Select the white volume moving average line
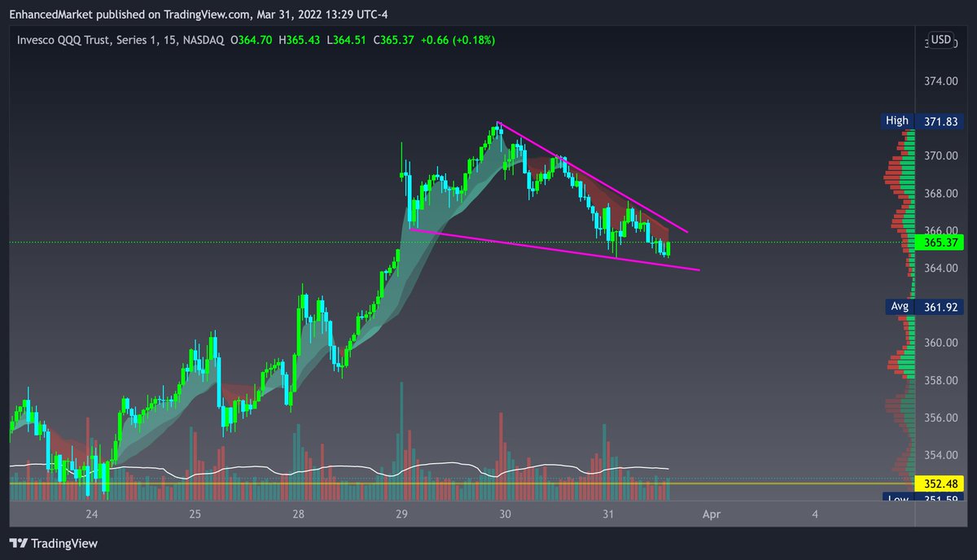Screen dimensions: 977x560 [x=340, y=468]
